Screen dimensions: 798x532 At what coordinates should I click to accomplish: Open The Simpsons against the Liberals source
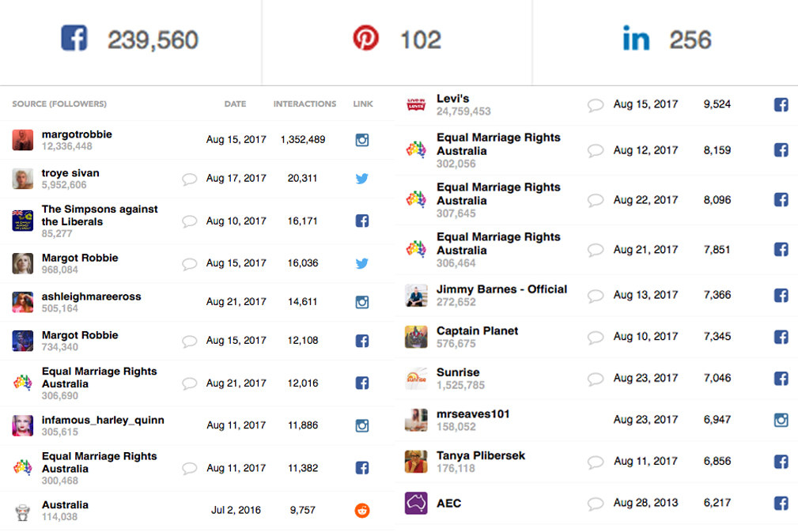[100, 215]
